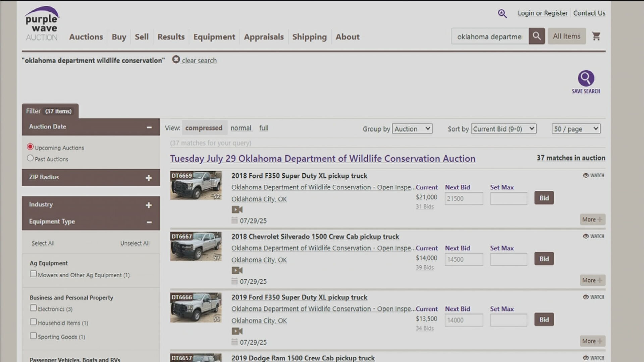Open video icon for 2019 Ford F350
The image size is (644, 362).
click(237, 331)
